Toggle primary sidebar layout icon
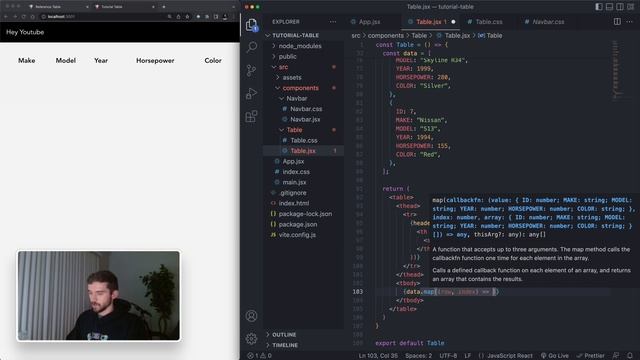The image size is (640, 360). (599, 7)
